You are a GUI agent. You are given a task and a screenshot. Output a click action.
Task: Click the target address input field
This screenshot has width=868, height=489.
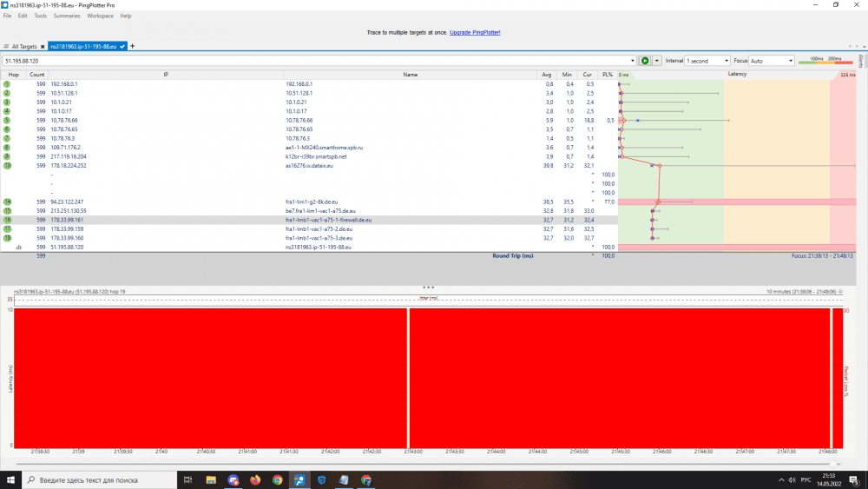click(x=312, y=61)
